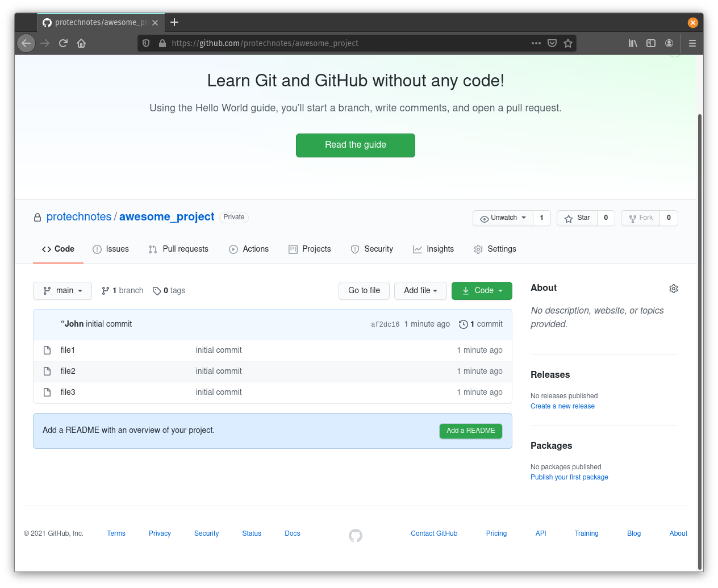Open the Issues tab
Screen dimensions: 718x588
tap(111, 249)
